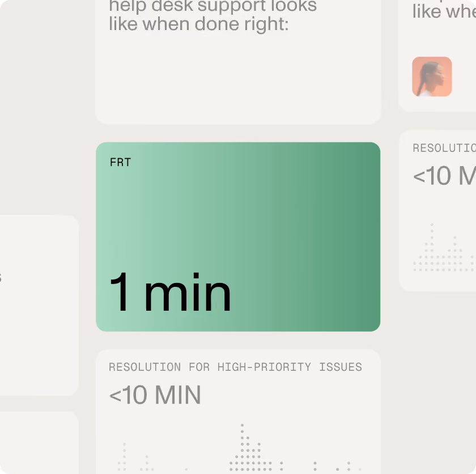Select the blank card at the bottom left
The image size is (476, 474).
pos(40,443)
